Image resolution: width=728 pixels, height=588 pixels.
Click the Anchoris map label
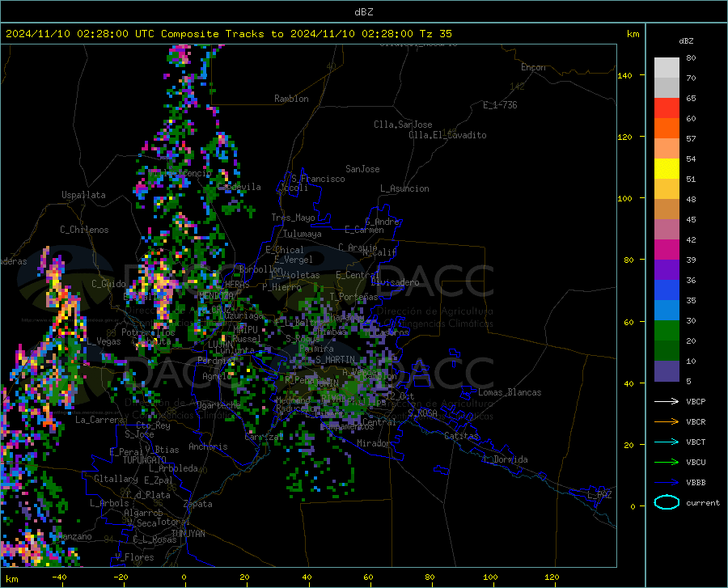(208, 446)
